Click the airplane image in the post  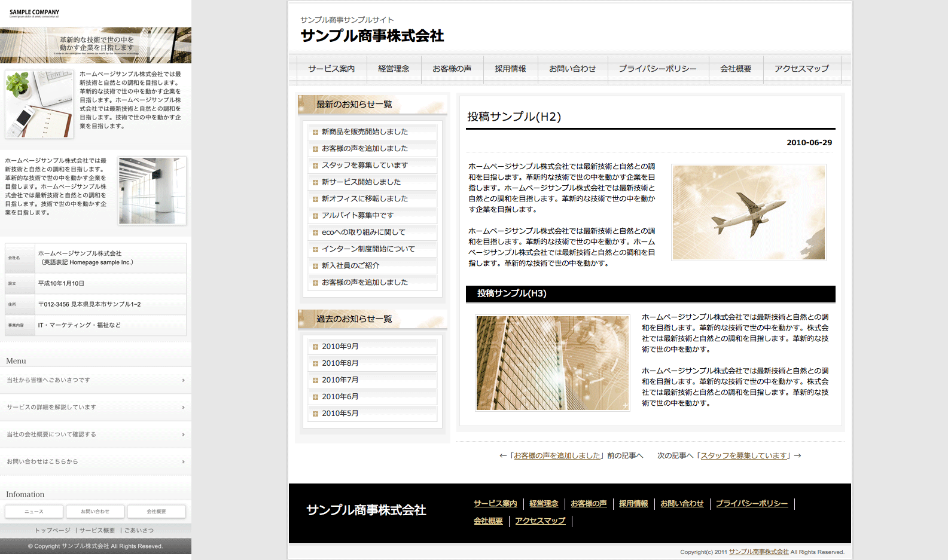pyautogui.click(x=748, y=213)
